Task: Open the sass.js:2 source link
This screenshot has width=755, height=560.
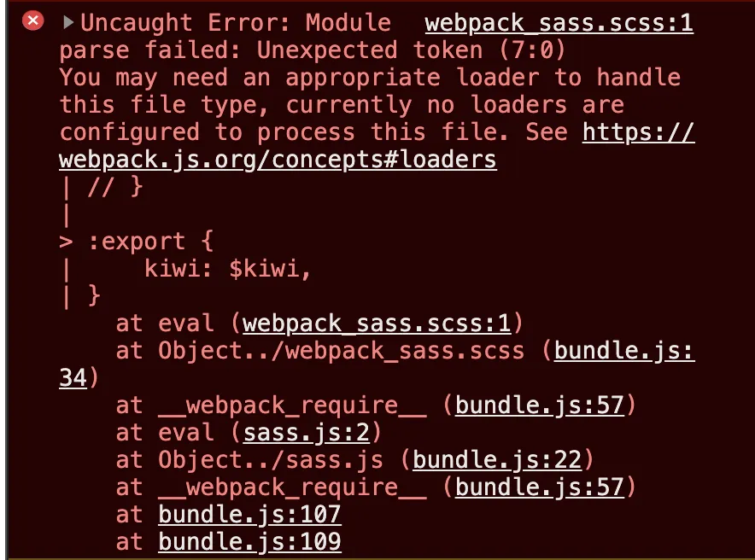Action: click(x=307, y=433)
